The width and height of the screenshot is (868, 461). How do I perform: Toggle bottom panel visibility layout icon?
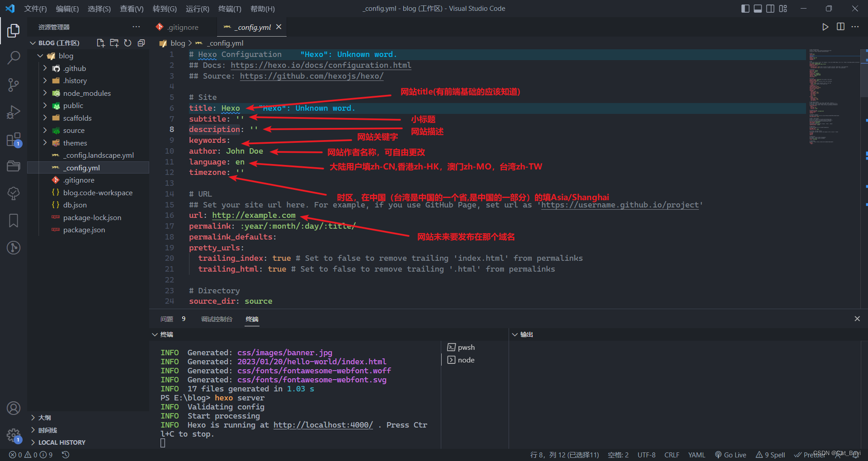(758, 9)
